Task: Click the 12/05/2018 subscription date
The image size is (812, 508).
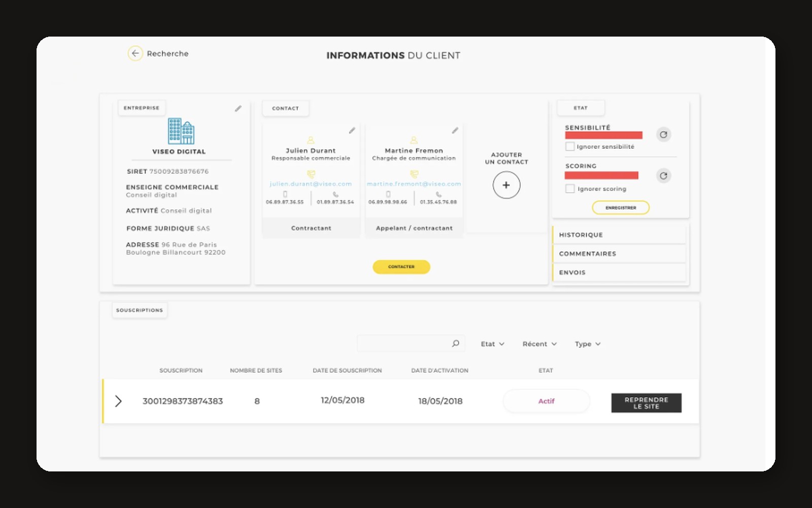Action: (x=343, y=400)
